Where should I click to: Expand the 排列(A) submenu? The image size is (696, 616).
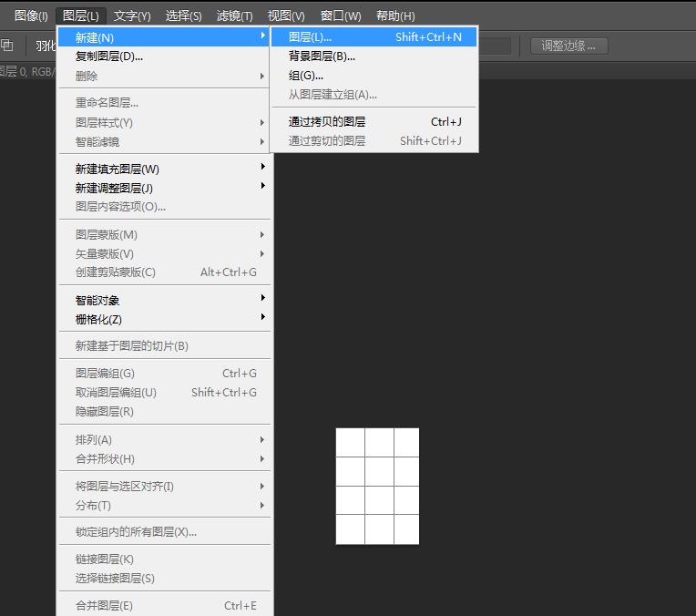click(x=164, y=440)
